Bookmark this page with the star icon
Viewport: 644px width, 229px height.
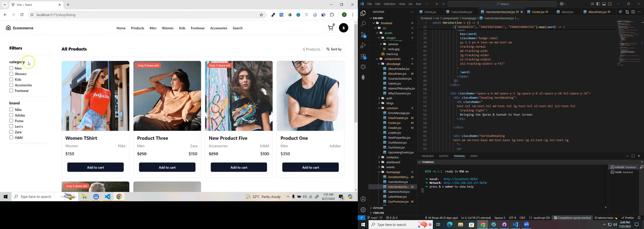point(261,15)
